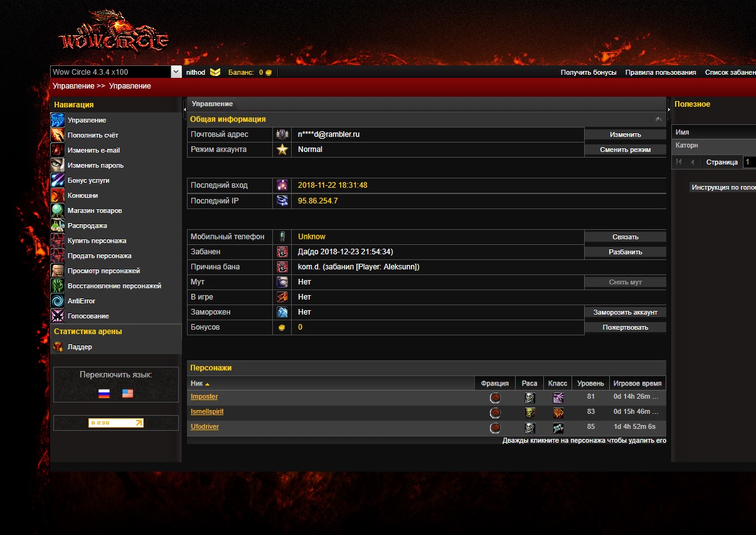Open the Ufodriver character link

point(205,427)
